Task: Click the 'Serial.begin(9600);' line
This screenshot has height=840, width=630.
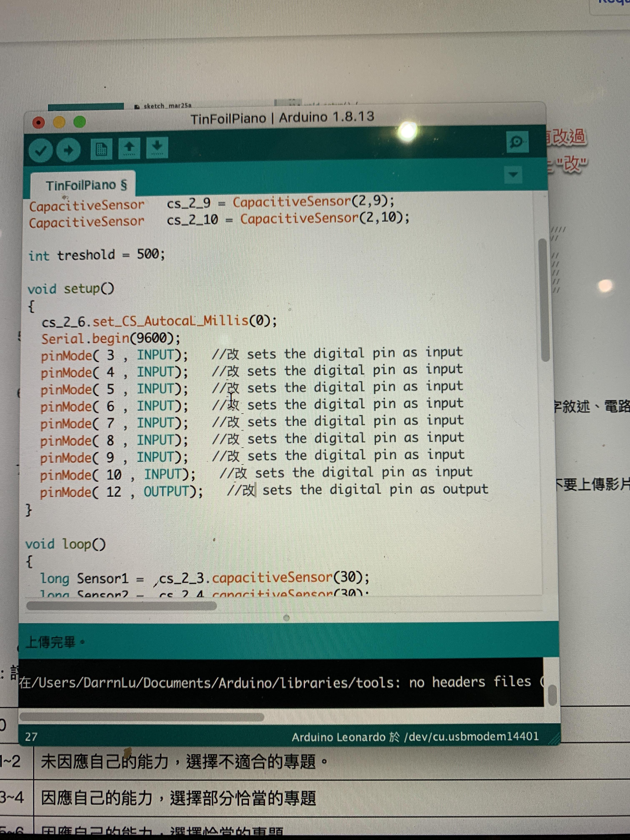Action: pos(110,338)
